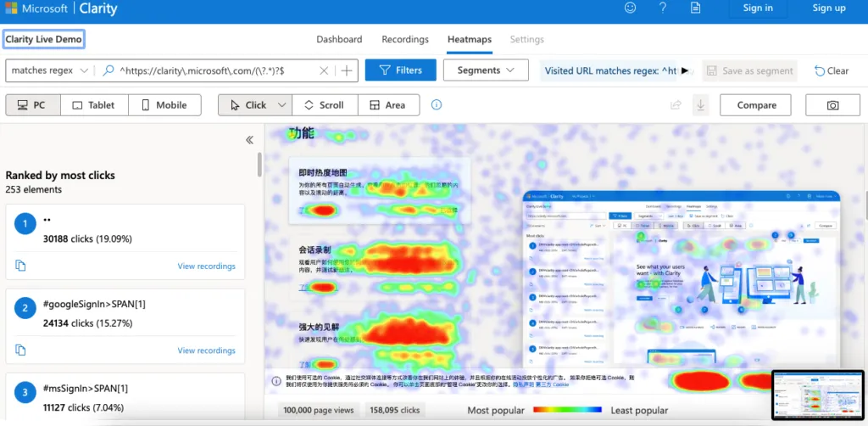Screen dimensions: 868x426
Task: Open the Filters panel
Action: click(401, 70)
